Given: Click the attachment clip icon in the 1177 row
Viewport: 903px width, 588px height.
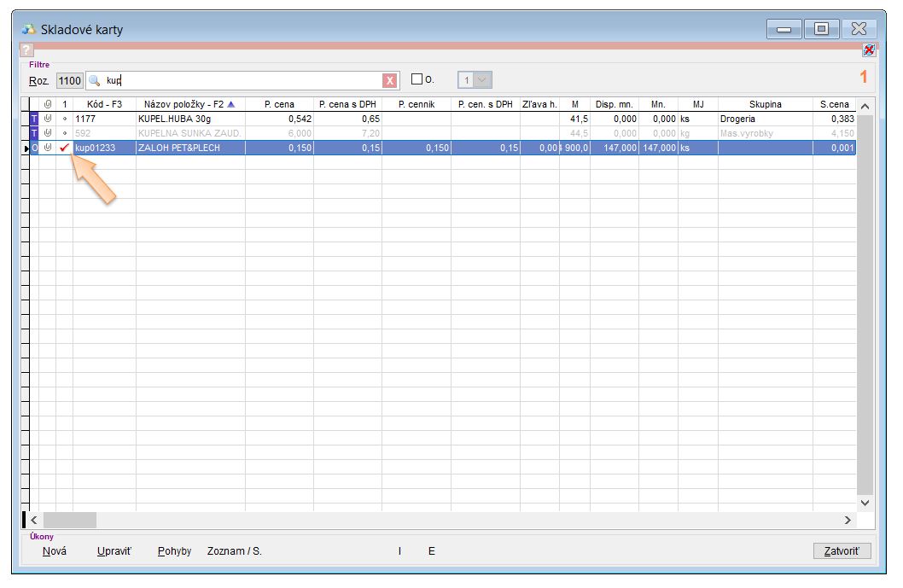Looking at the screenshot, I should point(48,119).
